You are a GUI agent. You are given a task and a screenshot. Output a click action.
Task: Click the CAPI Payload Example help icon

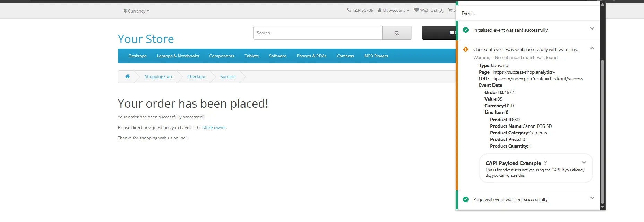tap(545, 163)
